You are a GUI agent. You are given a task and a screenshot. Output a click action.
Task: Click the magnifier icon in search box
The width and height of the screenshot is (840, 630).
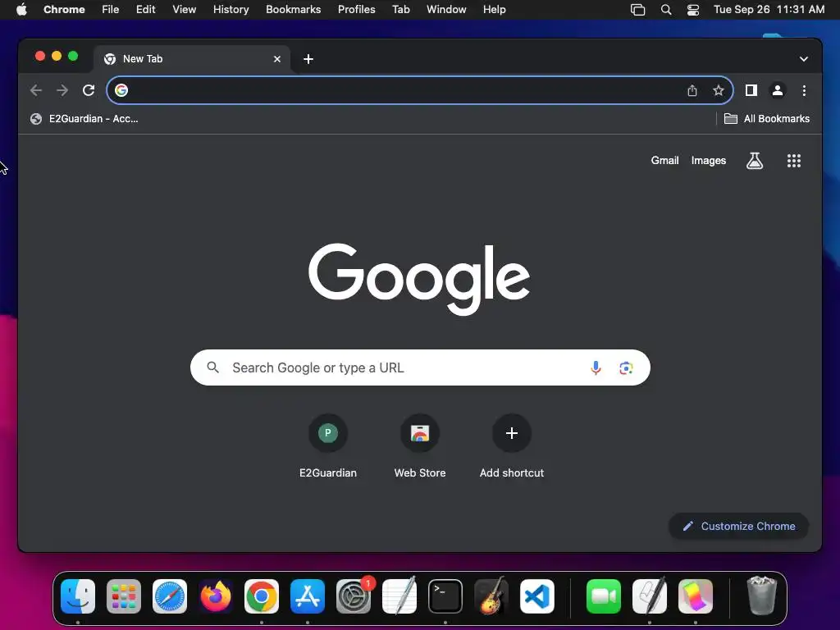[x=212, y=367]
